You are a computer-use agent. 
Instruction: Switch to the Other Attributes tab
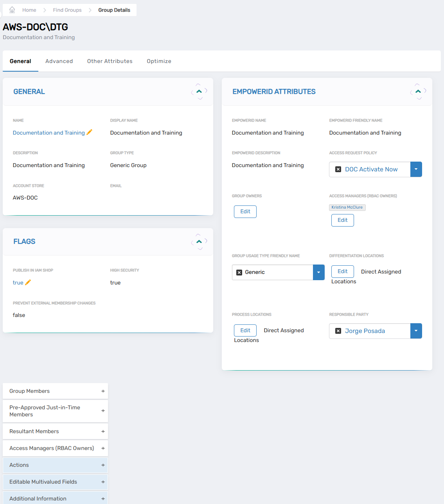coord(110,61)
